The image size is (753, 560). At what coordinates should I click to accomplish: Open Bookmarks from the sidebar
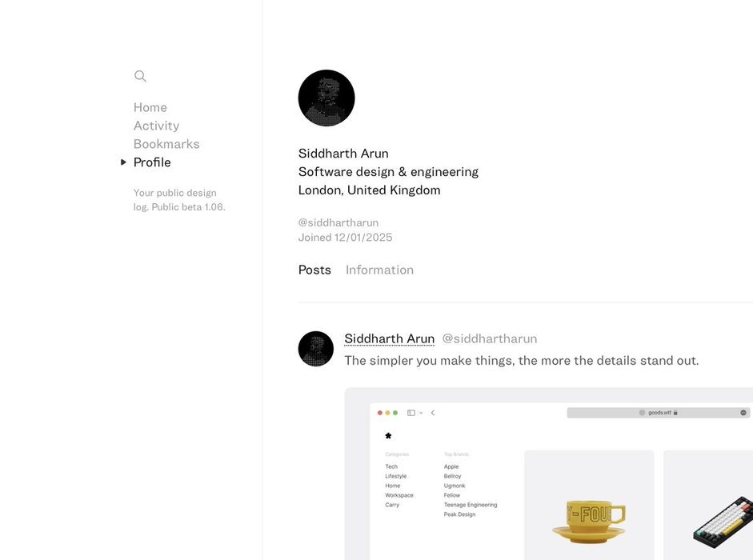[166, 144]
